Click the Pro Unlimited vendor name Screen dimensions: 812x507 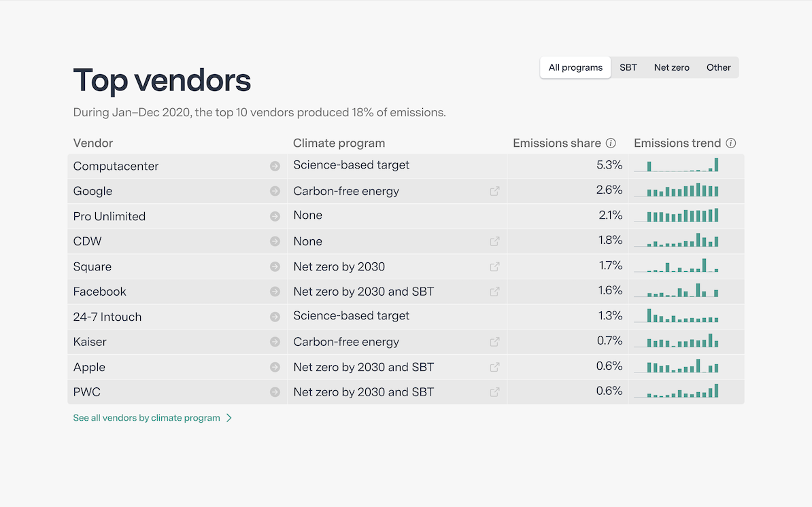(109, 216)
